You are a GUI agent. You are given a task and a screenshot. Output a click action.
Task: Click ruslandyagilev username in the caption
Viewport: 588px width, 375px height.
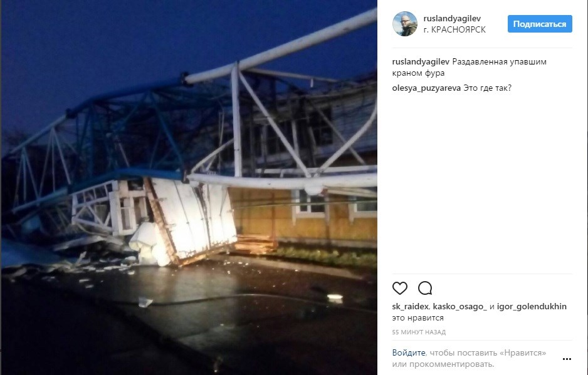pos(421,62)
